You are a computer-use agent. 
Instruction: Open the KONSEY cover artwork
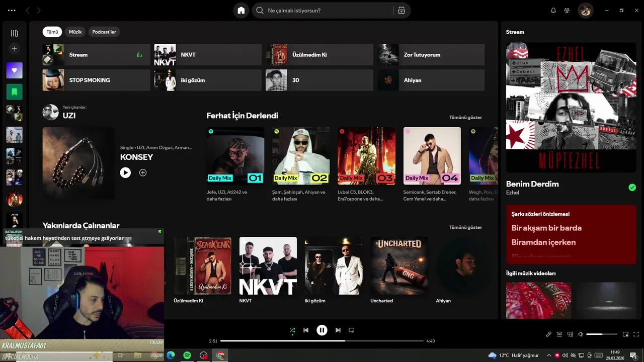coord(78,162)
